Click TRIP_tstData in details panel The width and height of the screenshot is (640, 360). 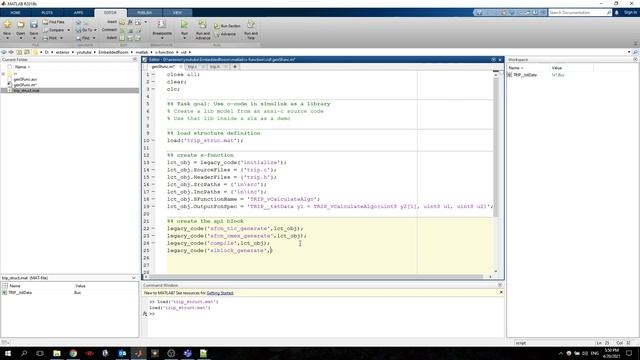pos(20,293)
